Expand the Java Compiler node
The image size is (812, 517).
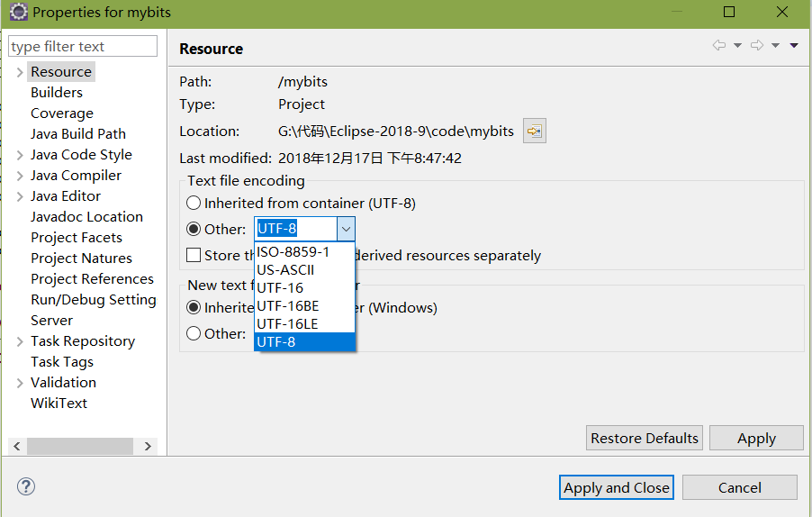tap(20, 176)
